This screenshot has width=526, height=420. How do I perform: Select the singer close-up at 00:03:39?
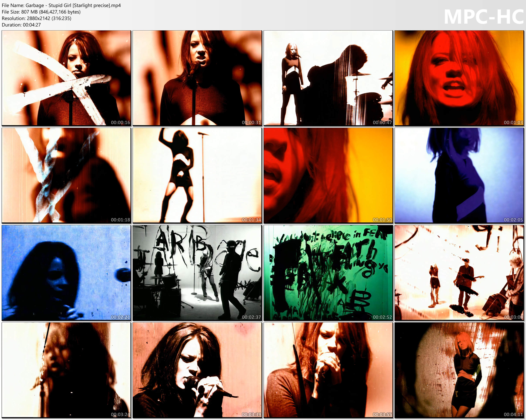coord(197,370)
